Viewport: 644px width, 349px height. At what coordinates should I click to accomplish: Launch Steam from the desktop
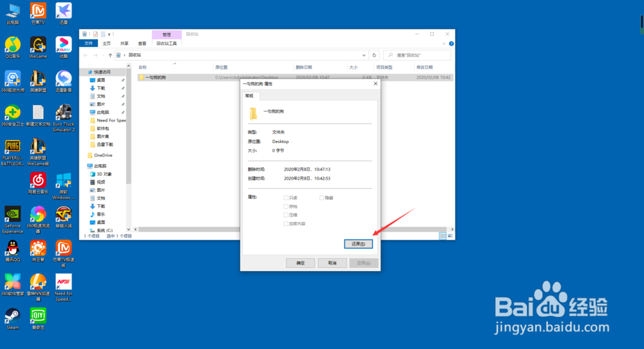pyautogui.click(x=13, y=319)
